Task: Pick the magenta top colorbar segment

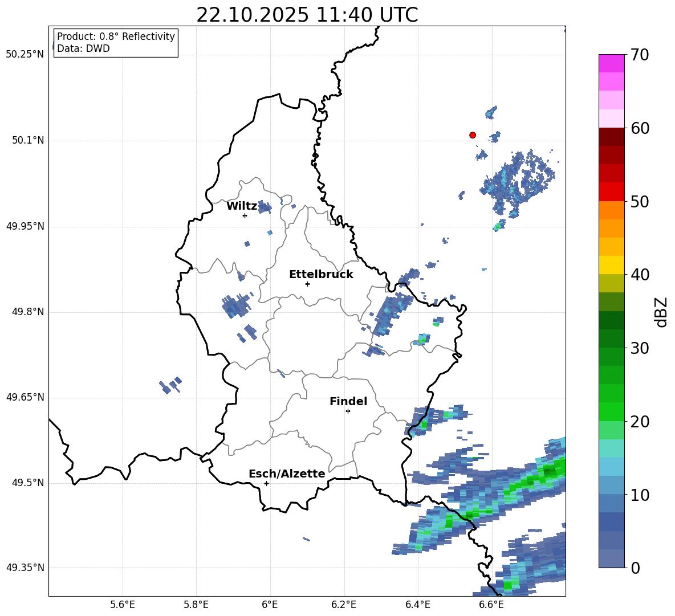Action: pos(611,64)
